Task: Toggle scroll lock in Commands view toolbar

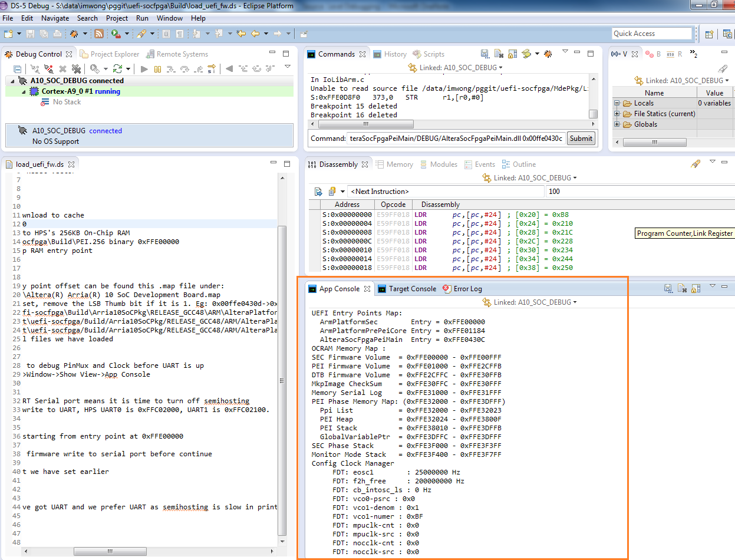Action: pyautogui.click(x=511, y=54)
